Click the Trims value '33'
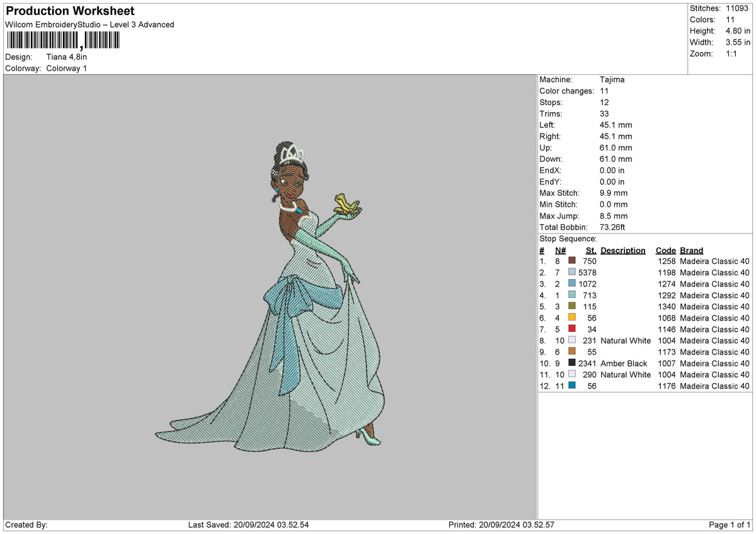 [605, 114]
